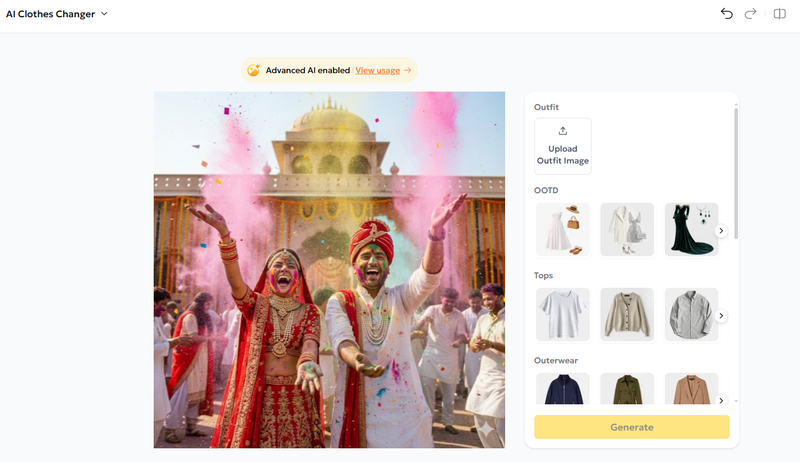Viewport: 800px width, 462px height.
Task: Select the tan blazer outerwear
Action: click(691, 389)
